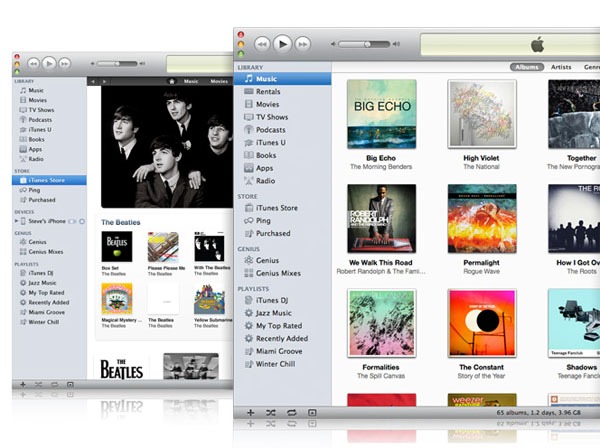This screenshot has width=600, height=448.
Task: Open the Movies link in the Store navigation bar
Action: tap(219, 80)
